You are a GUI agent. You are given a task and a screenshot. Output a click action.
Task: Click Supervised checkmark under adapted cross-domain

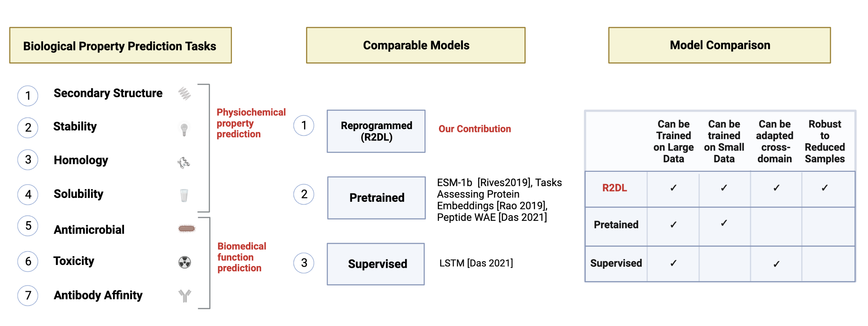[776, 264]
